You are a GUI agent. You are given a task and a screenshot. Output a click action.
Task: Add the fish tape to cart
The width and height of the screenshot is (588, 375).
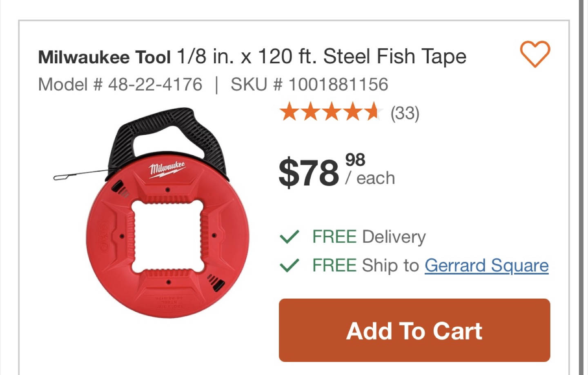(414, 330)
